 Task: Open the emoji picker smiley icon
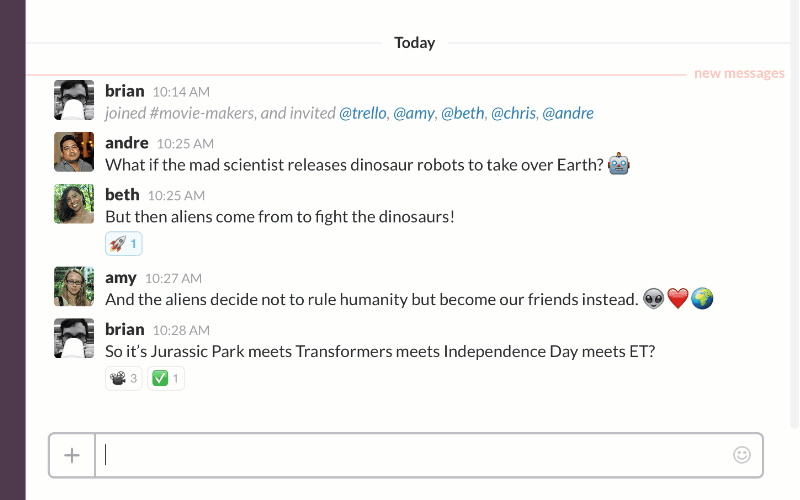[742, 455]
